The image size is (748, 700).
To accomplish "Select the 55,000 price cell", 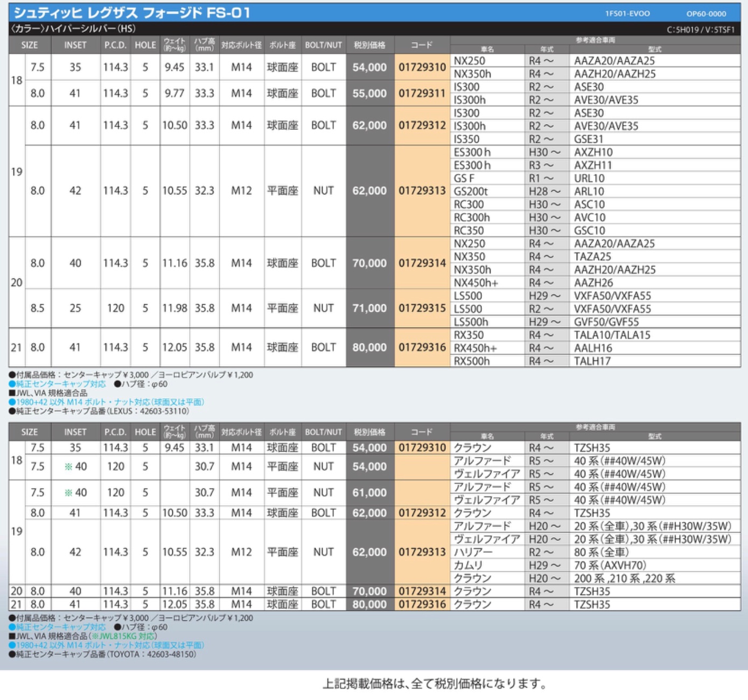I will tap(369, 93).
